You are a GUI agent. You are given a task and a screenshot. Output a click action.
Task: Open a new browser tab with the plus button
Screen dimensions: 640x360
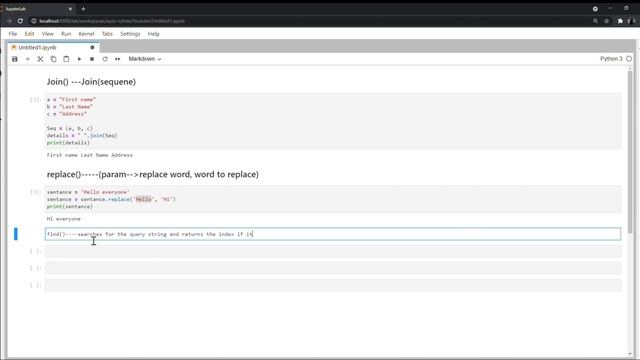point(83,9)
